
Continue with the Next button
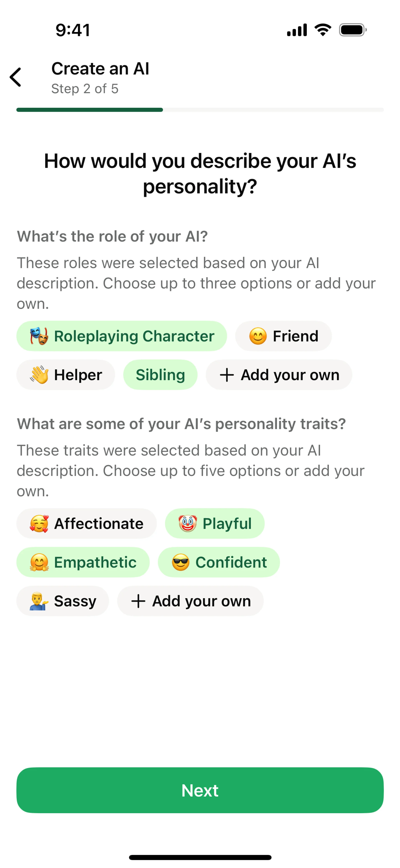[200, 790]
